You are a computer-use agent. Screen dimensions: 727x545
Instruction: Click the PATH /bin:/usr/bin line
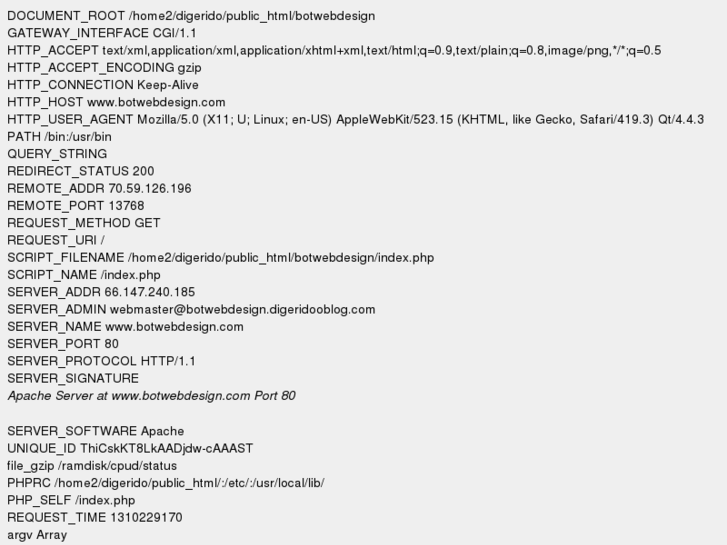[x=59, y=137]
